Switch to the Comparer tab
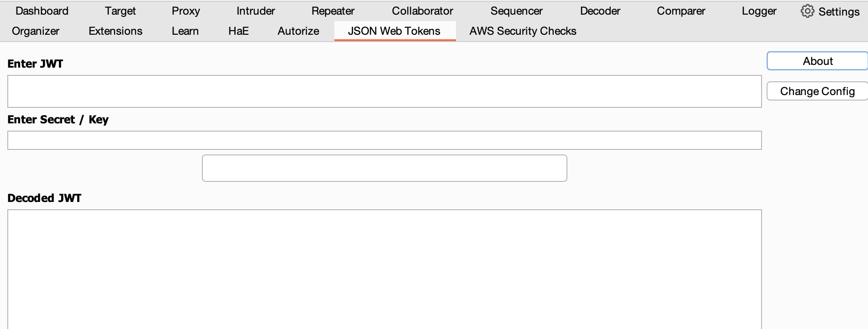The height and width of the screenshot is (329, 868). [x=680, y=11]
